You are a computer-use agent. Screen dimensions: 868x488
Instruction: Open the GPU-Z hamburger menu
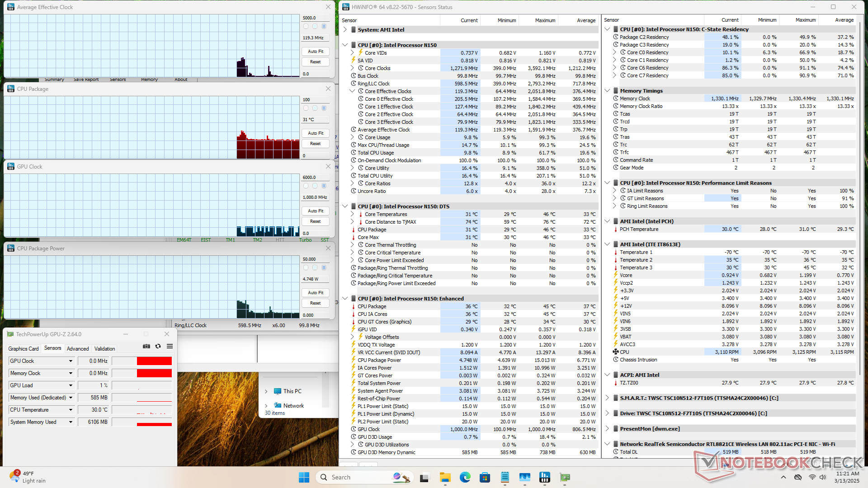click(x=170, y=346)
